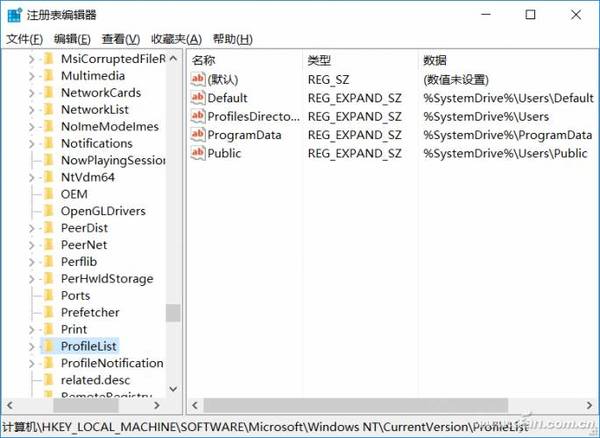Click the folder icon beside Perflib
The height and width of the screenshot is (438, 600).
click(x=49, y=262)
